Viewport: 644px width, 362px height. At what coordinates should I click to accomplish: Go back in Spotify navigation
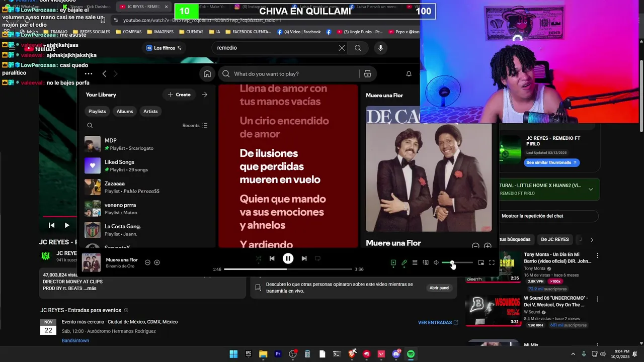point(104,74)
